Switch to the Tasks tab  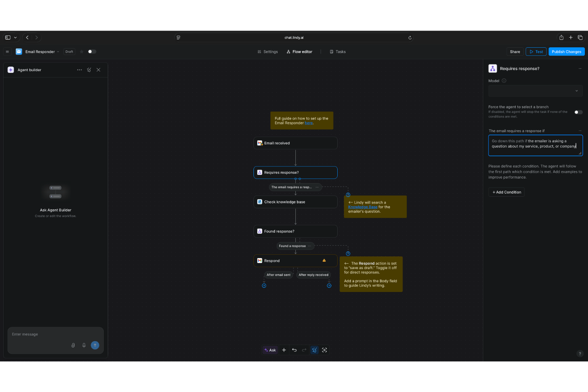[338, 52]
